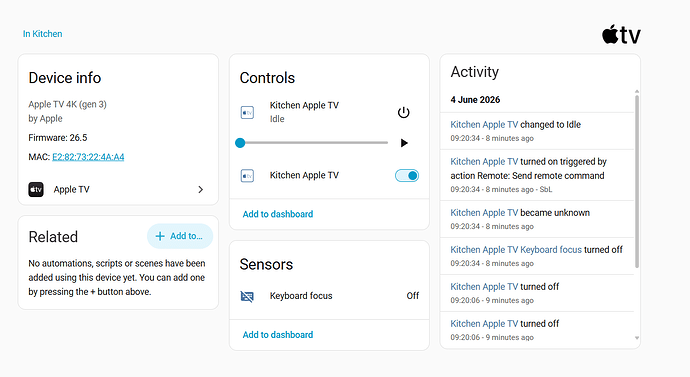Click the Activity panel scrollbar thumb
Viewport: 690px width, 377px height.
coord(637,181)
